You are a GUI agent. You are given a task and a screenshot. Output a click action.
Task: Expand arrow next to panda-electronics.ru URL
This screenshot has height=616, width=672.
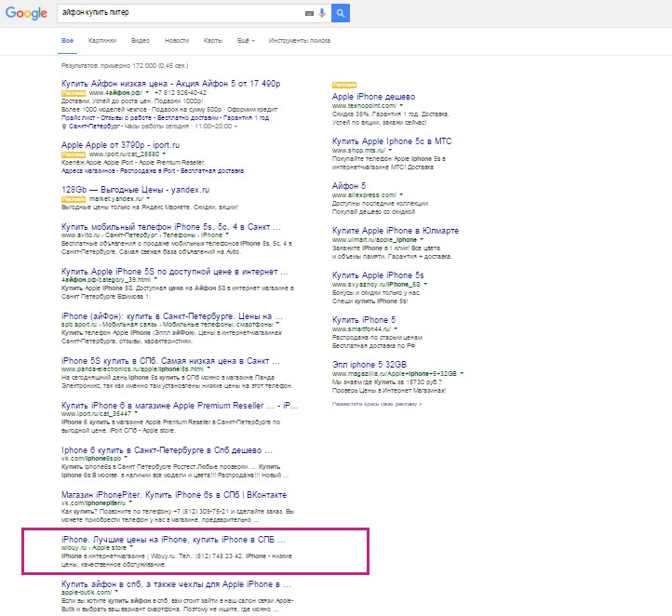(x=208, y=368)
